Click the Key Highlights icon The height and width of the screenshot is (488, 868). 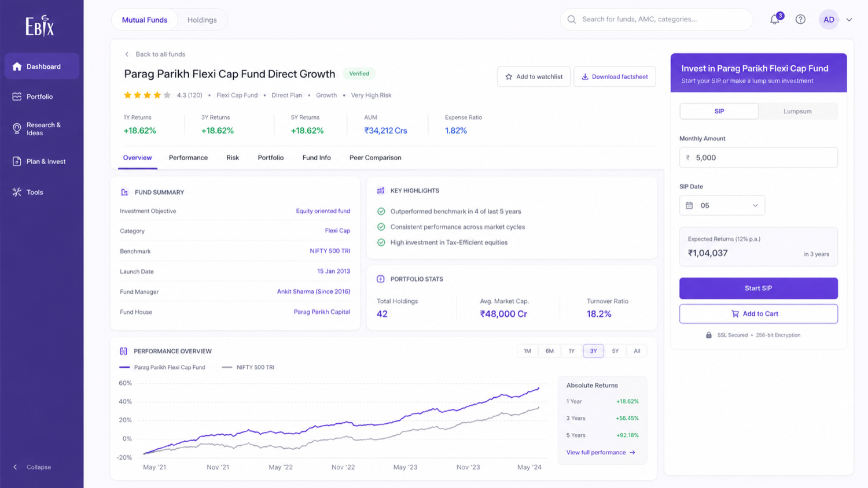pos(381,190)
